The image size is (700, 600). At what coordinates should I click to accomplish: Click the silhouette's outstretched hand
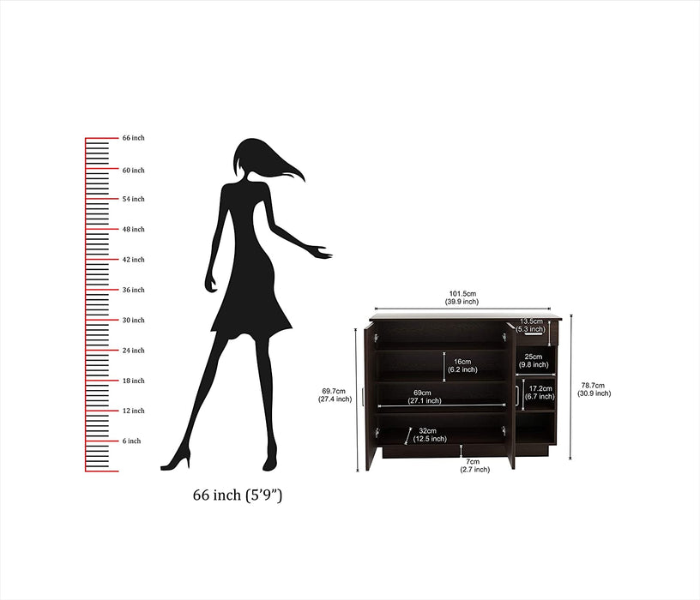pos(321,251)
